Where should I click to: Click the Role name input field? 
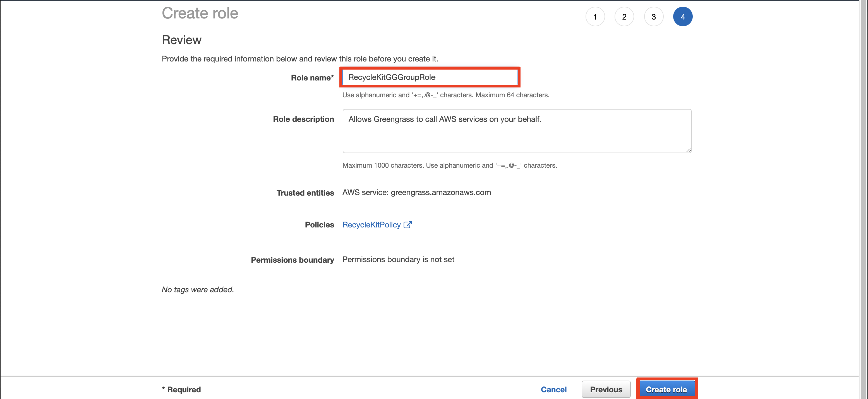(x=430, y=77)
